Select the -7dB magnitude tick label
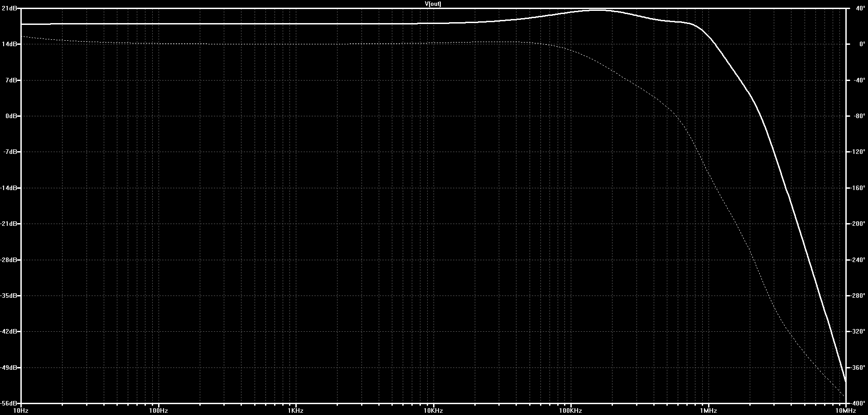The width and height of the screenshot is (868, 415). tap(10, 152)
